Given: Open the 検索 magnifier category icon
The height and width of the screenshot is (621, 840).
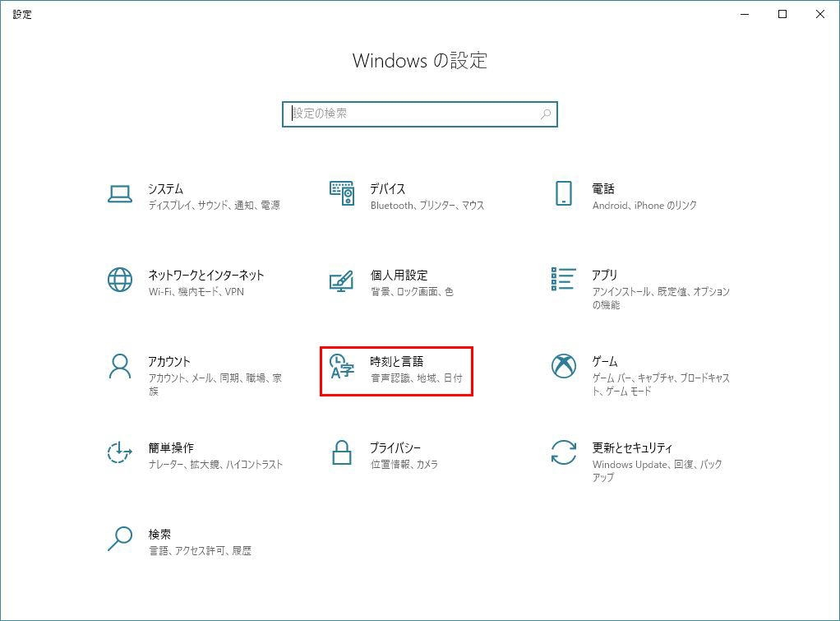Looking at the screenshot, I should point(120,539).
